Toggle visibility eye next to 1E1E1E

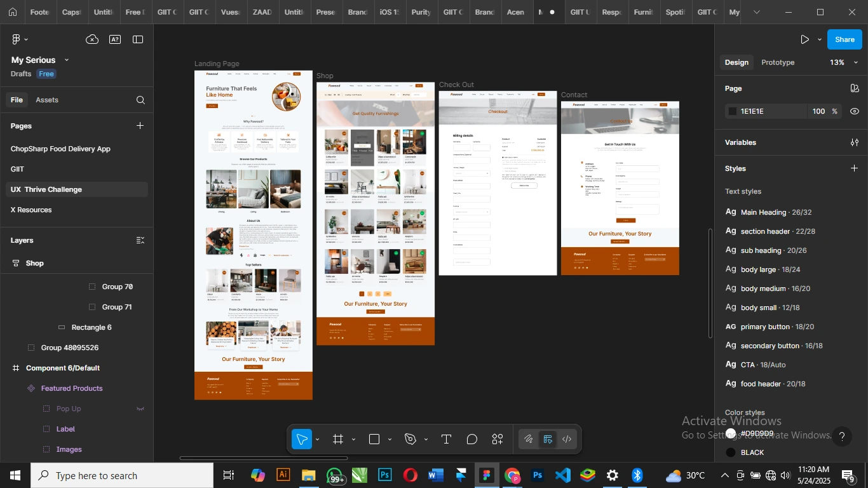point(855,111)
